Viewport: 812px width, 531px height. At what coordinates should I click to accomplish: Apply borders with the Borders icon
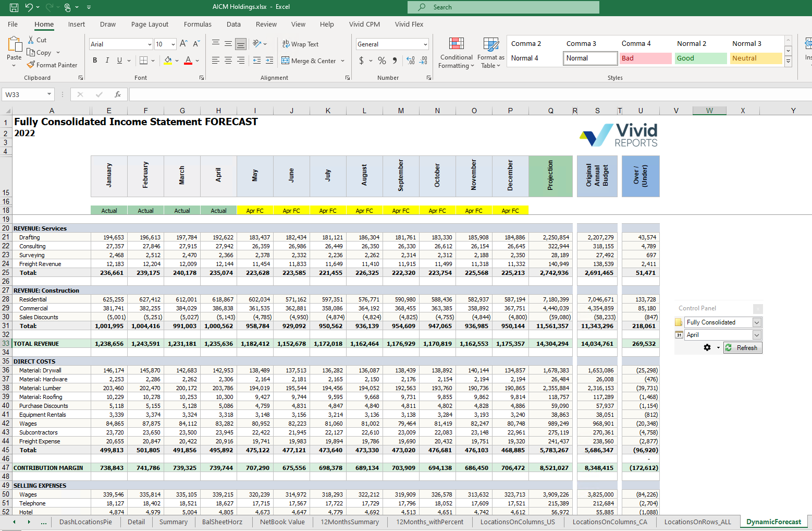144,61
